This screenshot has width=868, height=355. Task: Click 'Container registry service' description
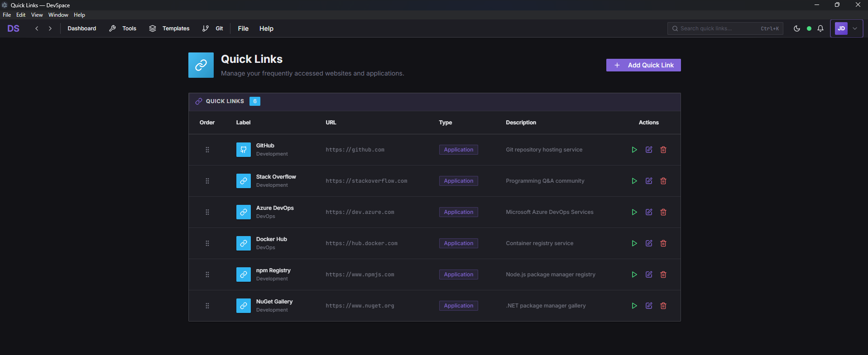pos(540,243)
